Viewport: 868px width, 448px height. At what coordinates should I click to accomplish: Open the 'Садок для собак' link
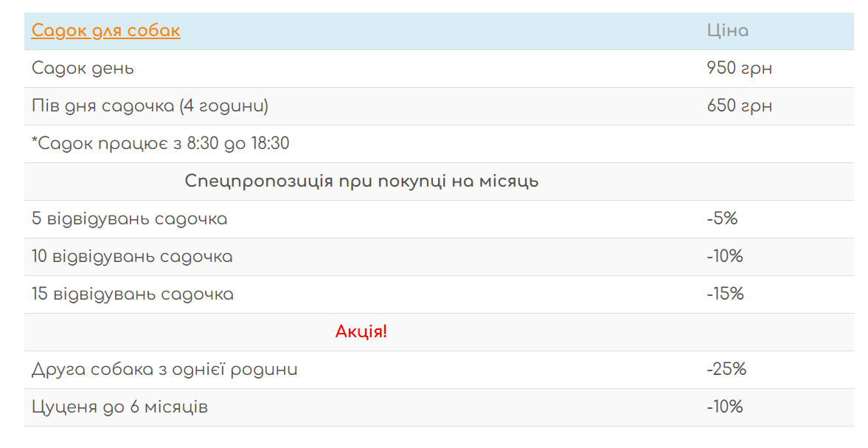105,31
